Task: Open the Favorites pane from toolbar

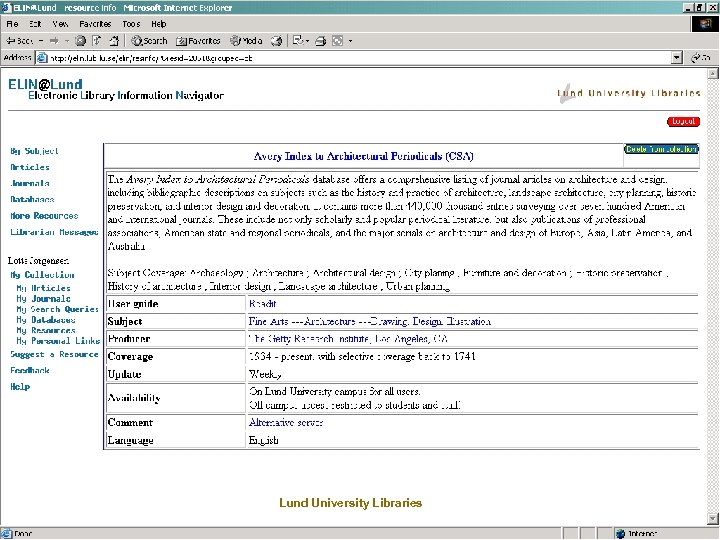Action: click(x=198, y=41)
